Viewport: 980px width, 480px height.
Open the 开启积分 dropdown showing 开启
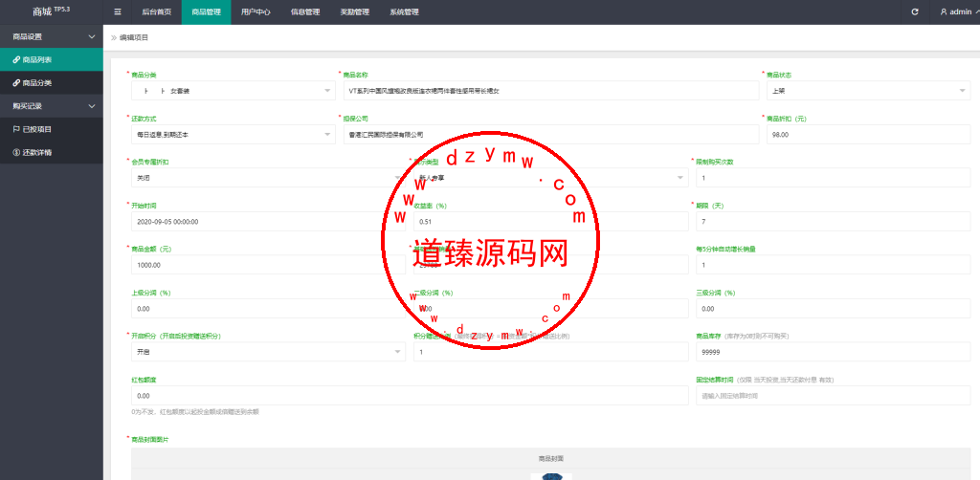tap(268, 352)
